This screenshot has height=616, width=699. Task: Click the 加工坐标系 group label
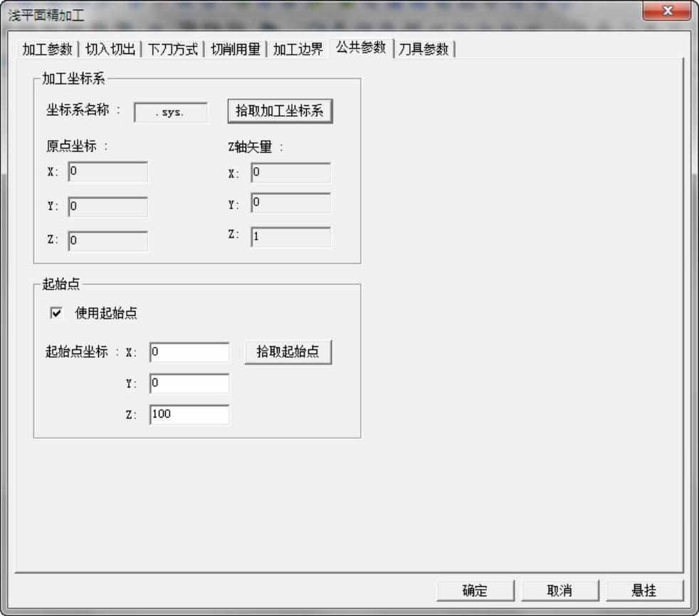[x=73, y=79]
